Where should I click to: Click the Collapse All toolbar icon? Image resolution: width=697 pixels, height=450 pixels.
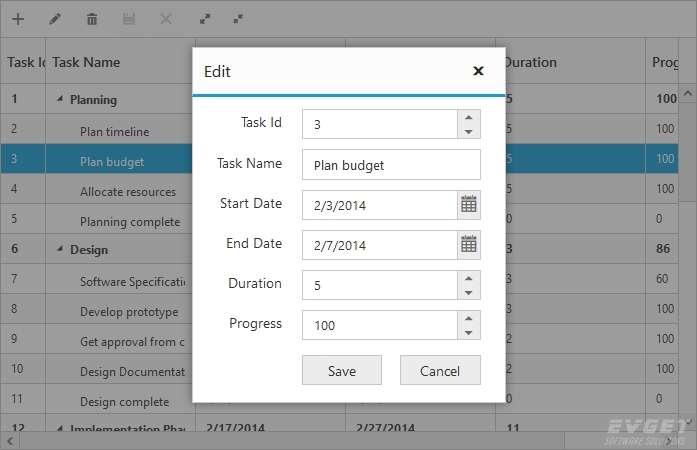(237, 19)
